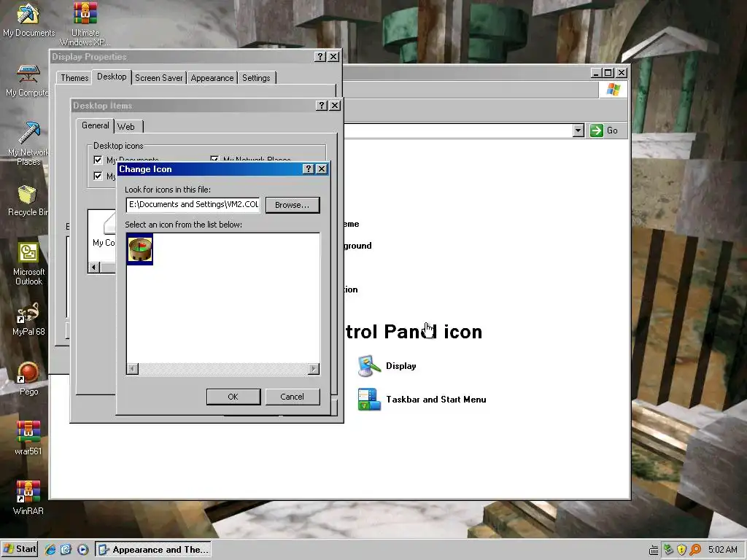The image size is (747, 560).
Task: Click the icon list horizontal scrollbar track
Action: (x=223, y=368)
